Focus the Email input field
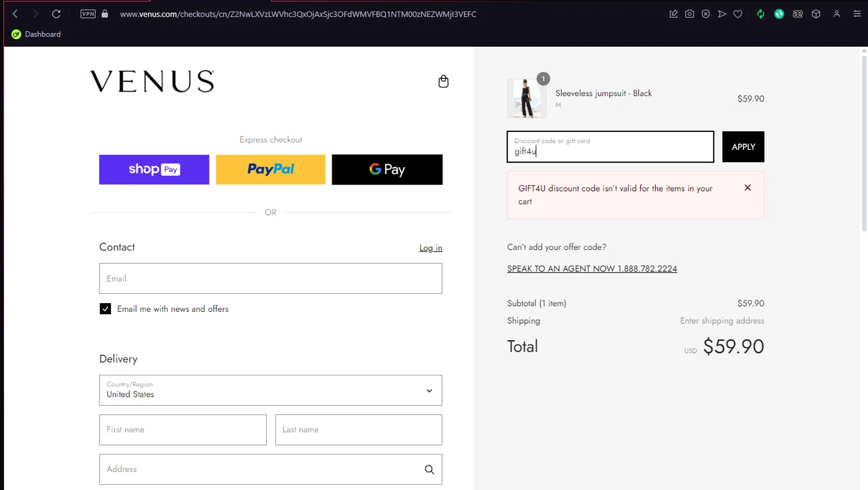868x490 pixels. [270, 278]
